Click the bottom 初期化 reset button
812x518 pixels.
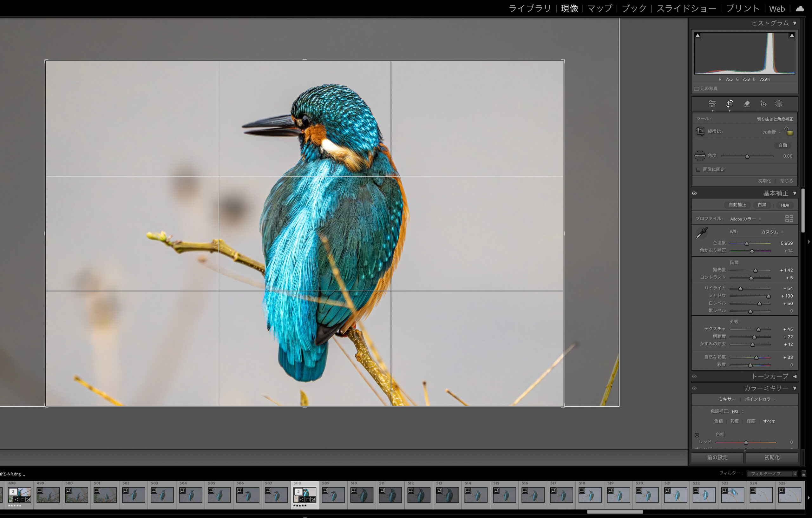coord(771,457)
